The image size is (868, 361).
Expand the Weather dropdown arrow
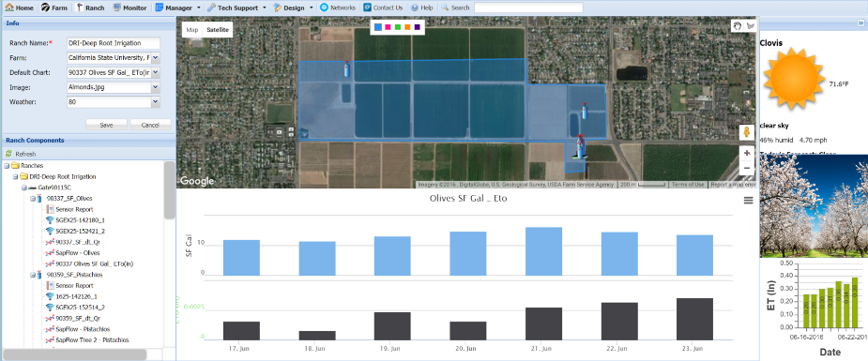click(155, 101)
